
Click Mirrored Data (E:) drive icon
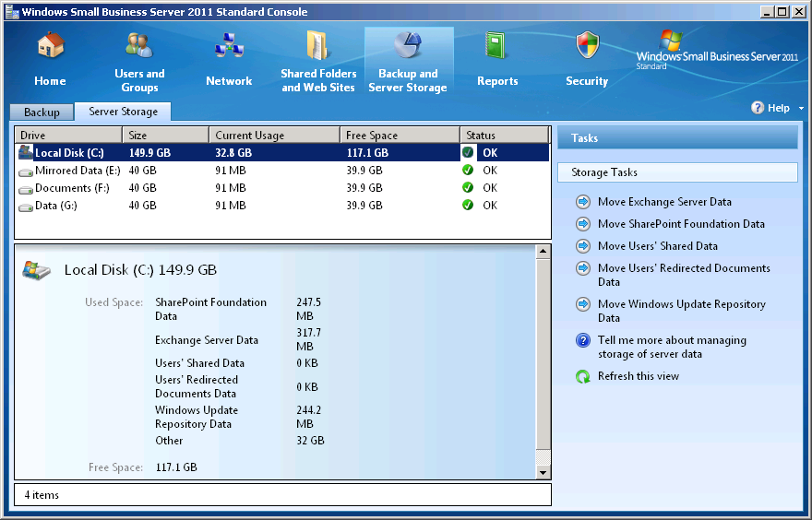coord(26,171)
